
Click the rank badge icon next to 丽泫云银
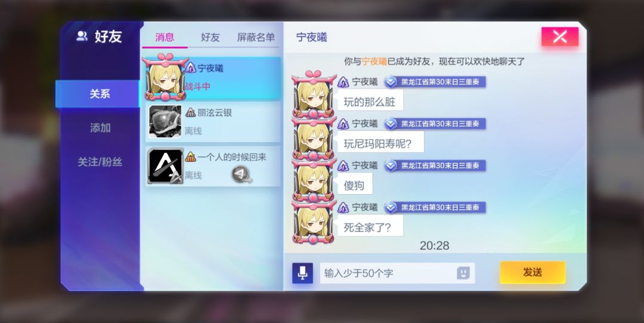click(x=191, y=112)
